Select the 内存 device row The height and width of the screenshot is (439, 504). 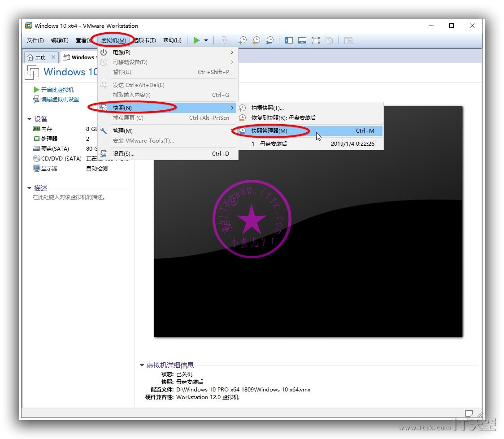point(65,129)
